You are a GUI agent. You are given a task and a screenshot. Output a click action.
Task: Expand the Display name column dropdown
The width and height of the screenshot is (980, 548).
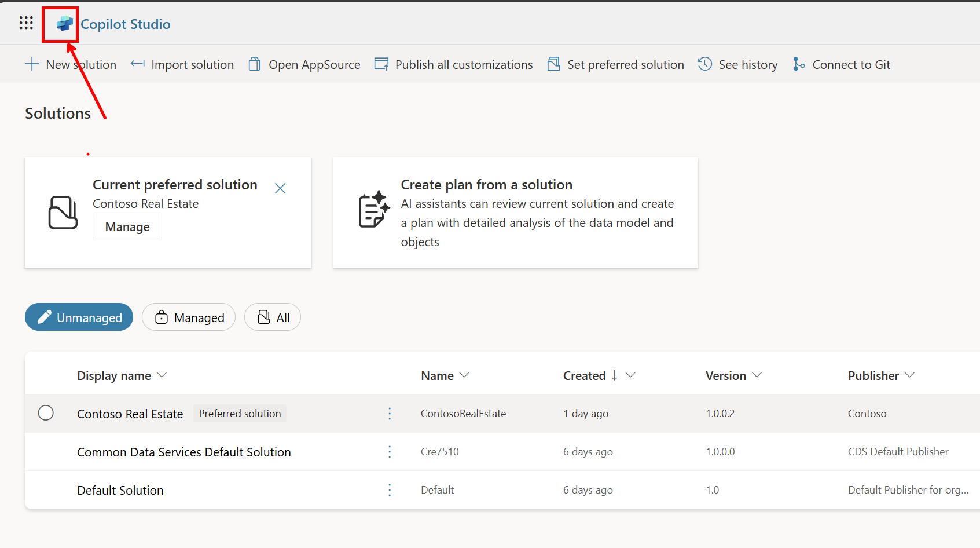pos(162,375)
